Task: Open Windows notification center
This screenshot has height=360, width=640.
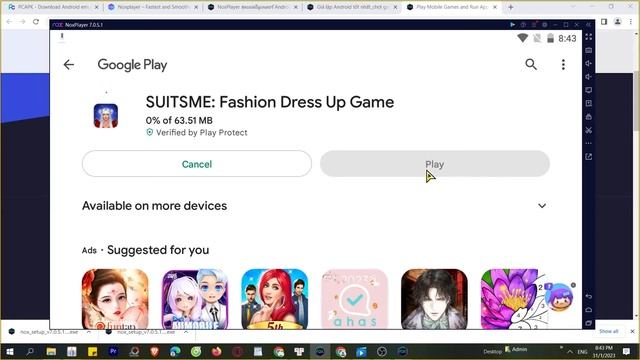Action: point(627,351)
